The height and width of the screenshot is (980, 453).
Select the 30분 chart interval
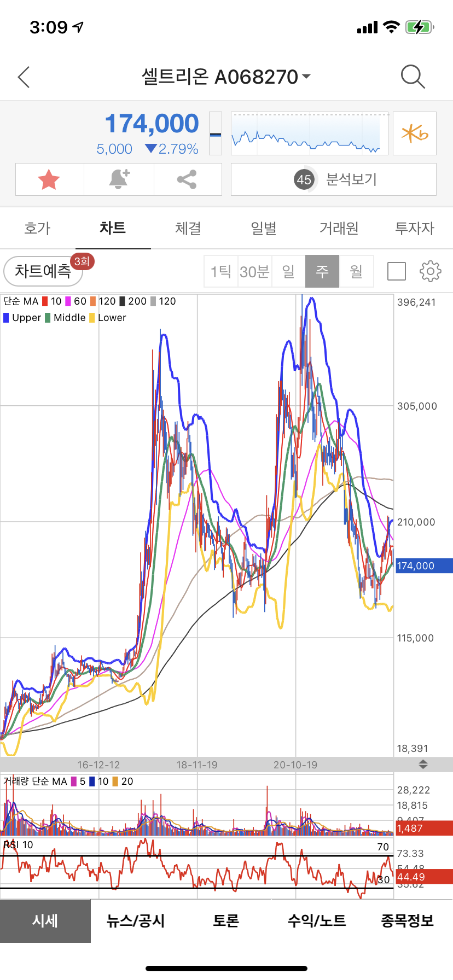click(x=255, y=271)
